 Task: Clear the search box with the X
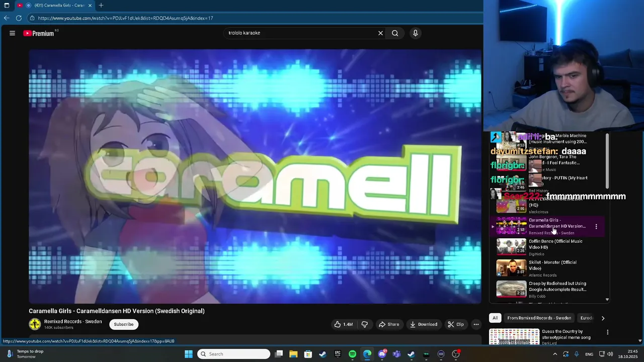click(x=380, y=33)
